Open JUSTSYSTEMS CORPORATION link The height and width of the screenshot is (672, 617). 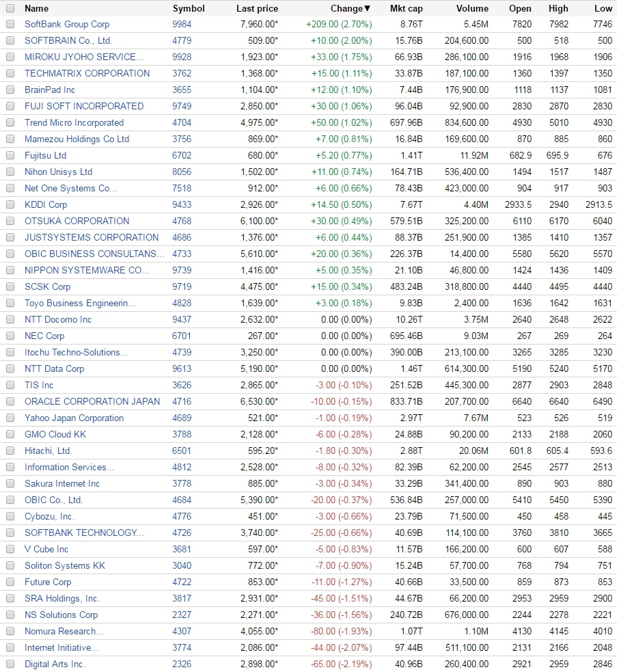[x=92, y=237]
